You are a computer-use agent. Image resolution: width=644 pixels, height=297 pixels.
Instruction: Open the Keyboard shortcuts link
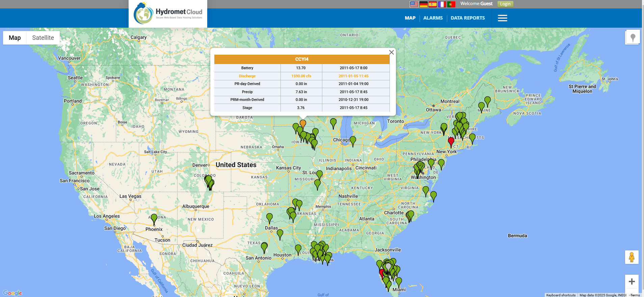[x=561, y=295]
